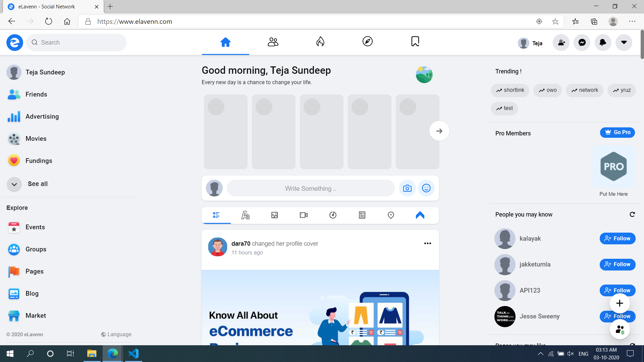Open the compass explore icon
Viewport: 644px width, 362px height.
coord(368,42)
